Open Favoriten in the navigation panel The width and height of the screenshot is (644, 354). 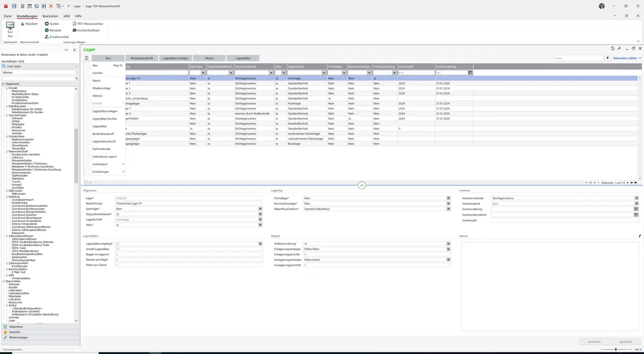[x=40, y=332]
